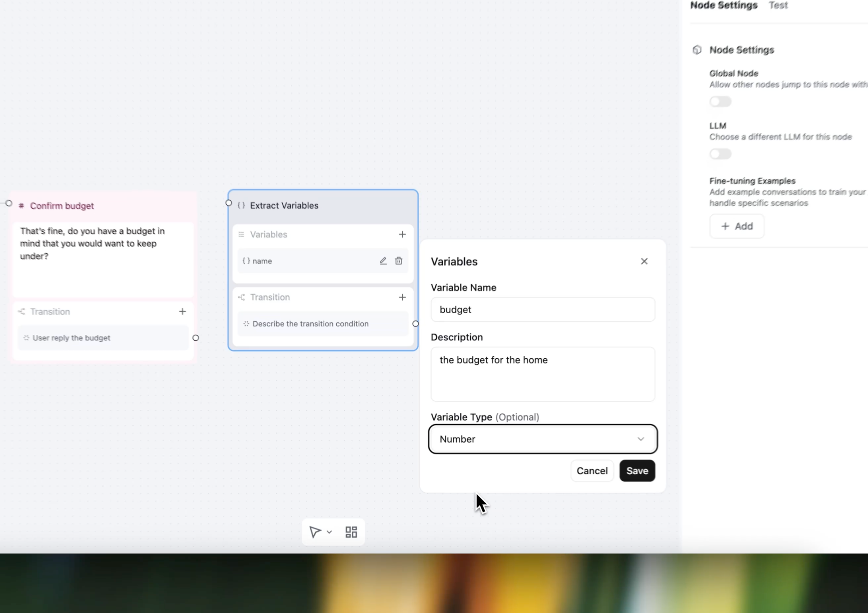Delete the name variable with the trash icon
The width and height of the screenshot is (868, 613).
[399, 261]
